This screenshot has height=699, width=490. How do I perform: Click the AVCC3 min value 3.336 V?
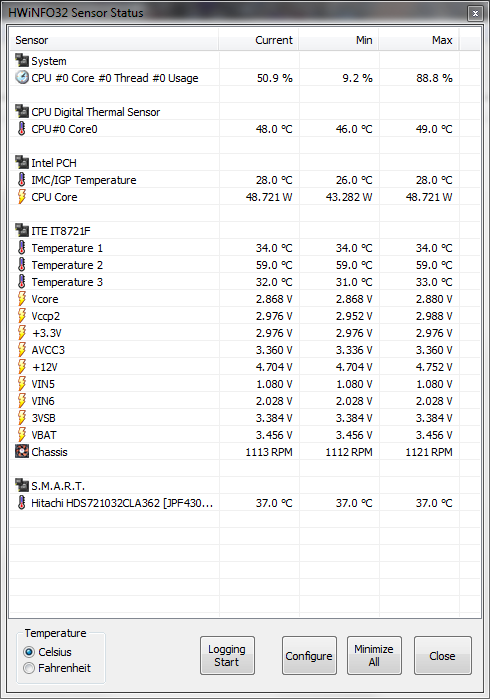(x=354, y=350)
